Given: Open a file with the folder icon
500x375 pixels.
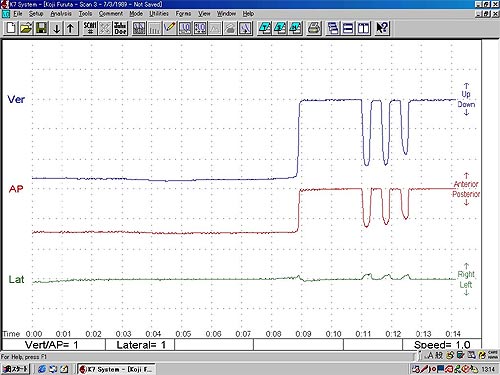Looking at the screenshot, I should pyautogui.click(x=26, y=28).
